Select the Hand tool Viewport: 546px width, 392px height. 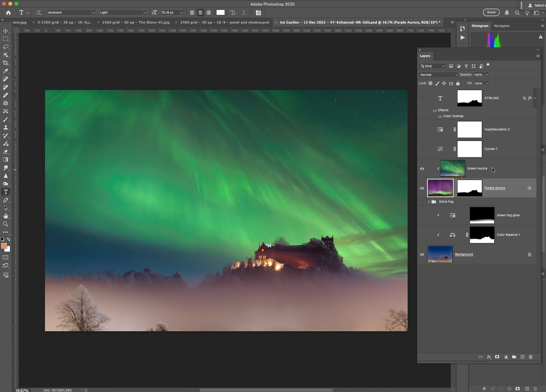[6, 216]
